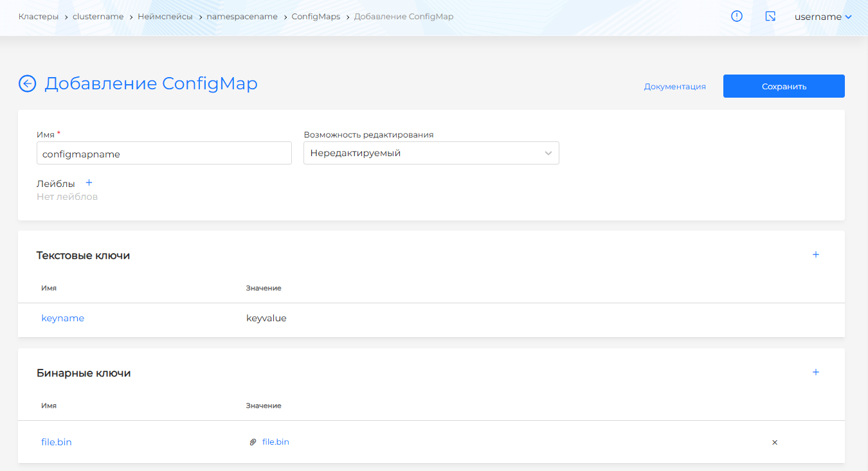Click the file.bin attachment value link
Screen dimensions: 868x471
[x=276, y=442]
